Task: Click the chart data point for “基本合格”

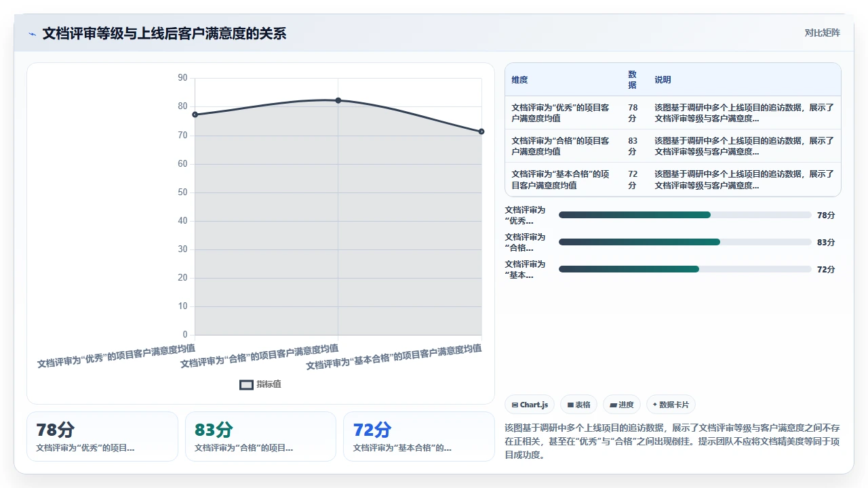Action: tap(481, 131)
